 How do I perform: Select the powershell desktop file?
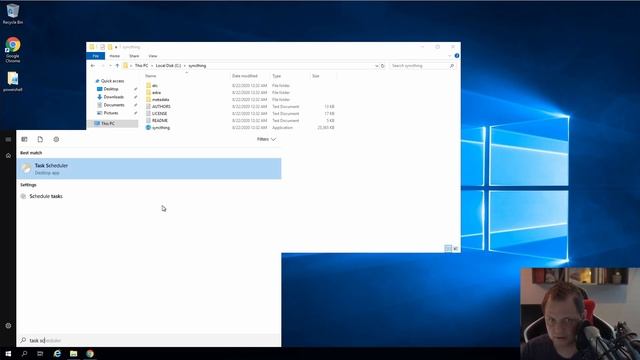pos(13,82)
